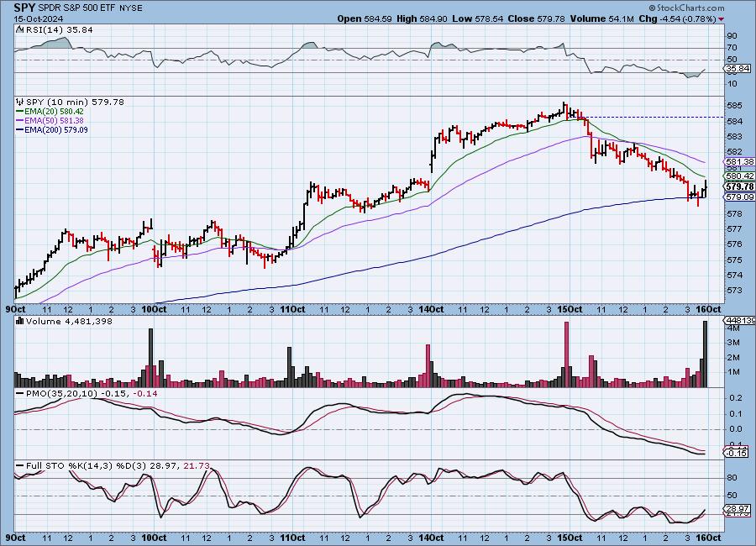Viewport: 756px width, 546px height.
Task: Click the 'SPY (10 min) 579.78' legend text
Action: click(x=76, y=102)
